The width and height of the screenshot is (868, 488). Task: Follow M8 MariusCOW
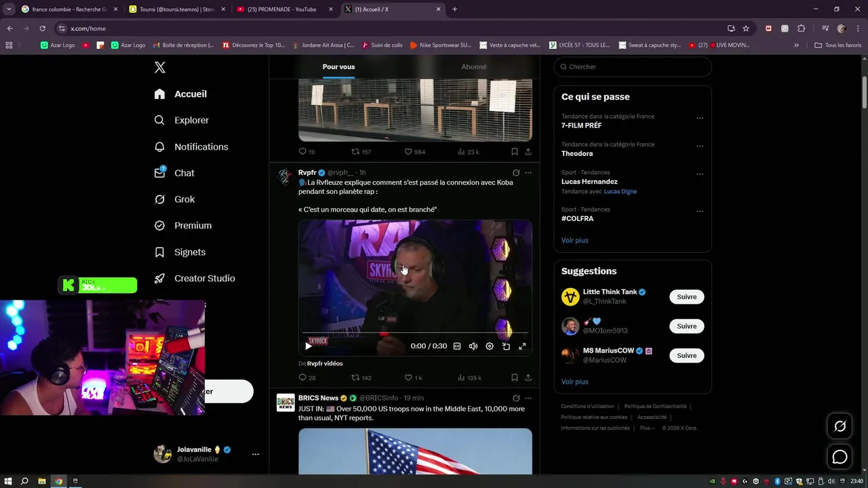[686, 355]
